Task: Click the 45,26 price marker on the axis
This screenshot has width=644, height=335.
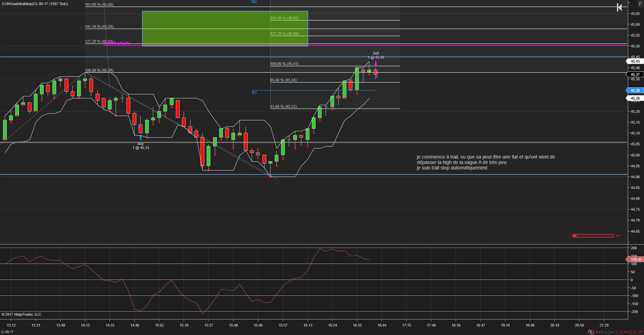Action: tap(635, 98)
